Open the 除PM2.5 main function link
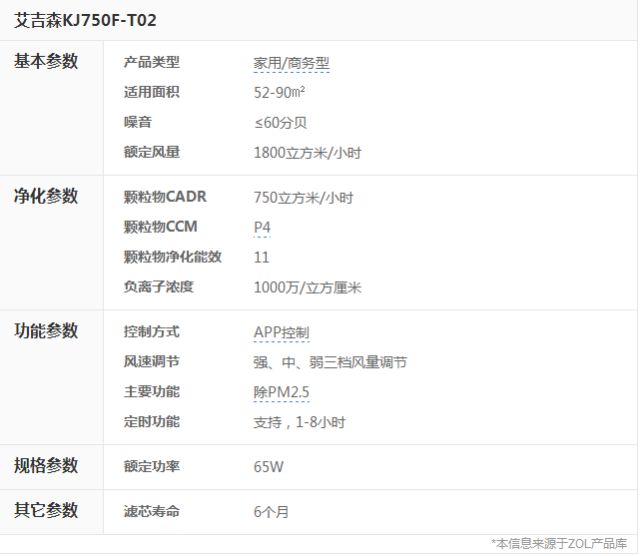The width and height of the screenshot is (640, 556). coord(282,393)
